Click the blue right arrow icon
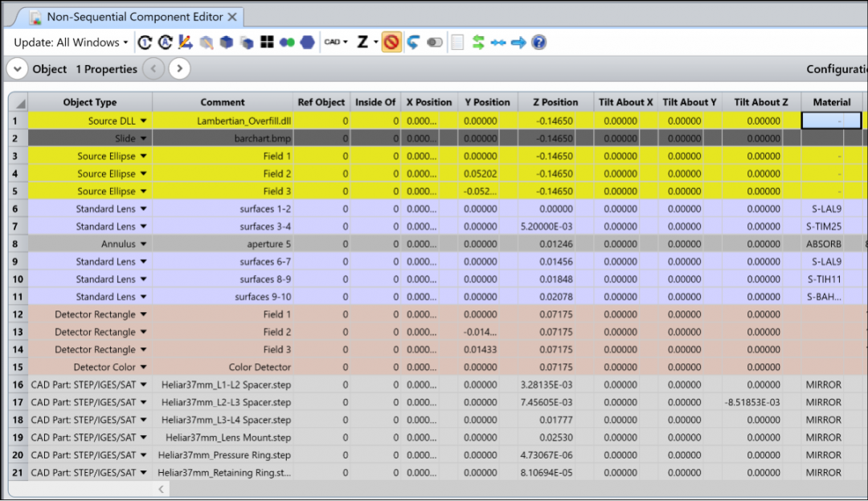 point(518,42)
